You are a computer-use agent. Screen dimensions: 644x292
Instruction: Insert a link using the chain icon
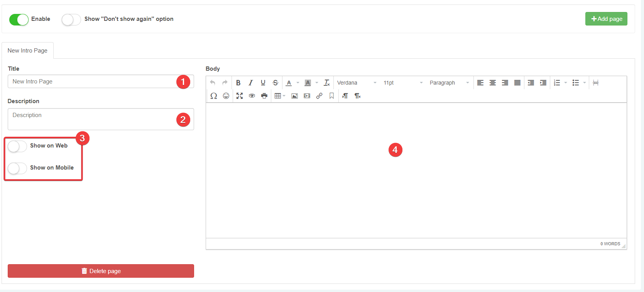click(x=319, y=96)
